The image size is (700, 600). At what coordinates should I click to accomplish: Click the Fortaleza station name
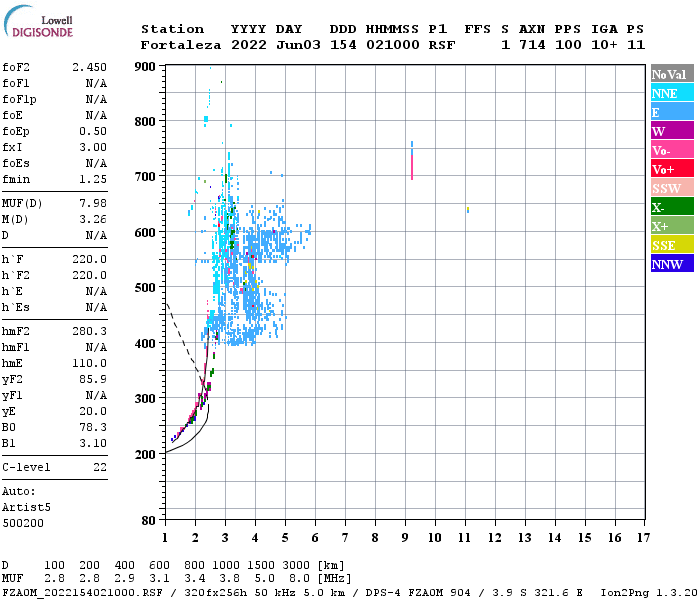[181, 45]
